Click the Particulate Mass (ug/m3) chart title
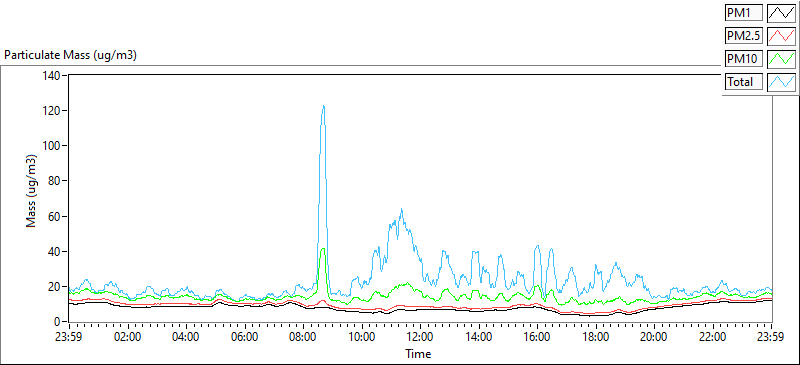Viewport: 800px width, 365px height. [x=70, y=56]
